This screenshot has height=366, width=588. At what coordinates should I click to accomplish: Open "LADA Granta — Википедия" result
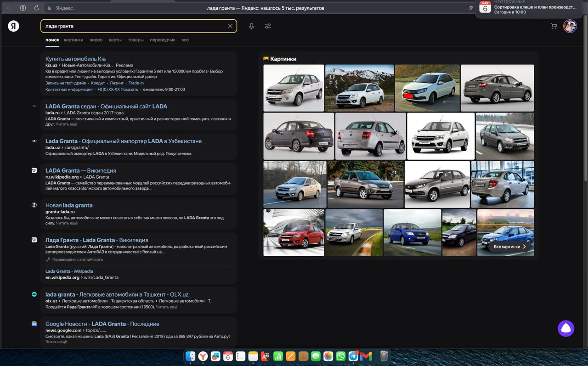(x=80, y=170)
